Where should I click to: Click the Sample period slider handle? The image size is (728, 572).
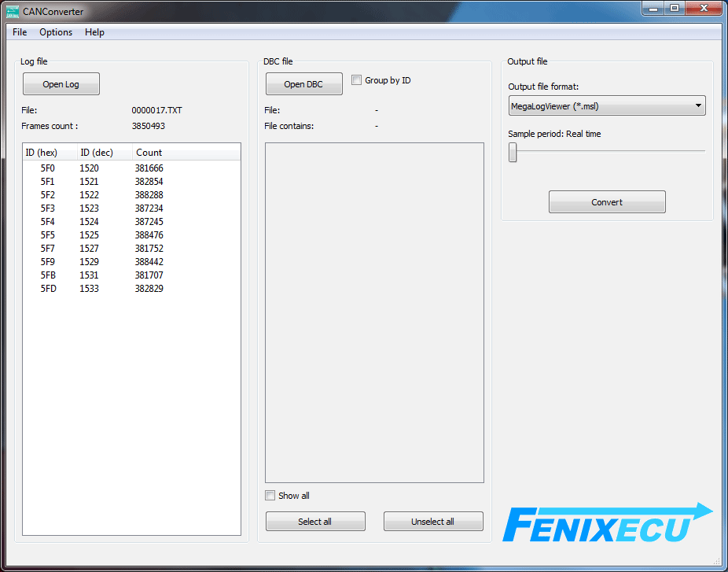(x=513, y=153)
